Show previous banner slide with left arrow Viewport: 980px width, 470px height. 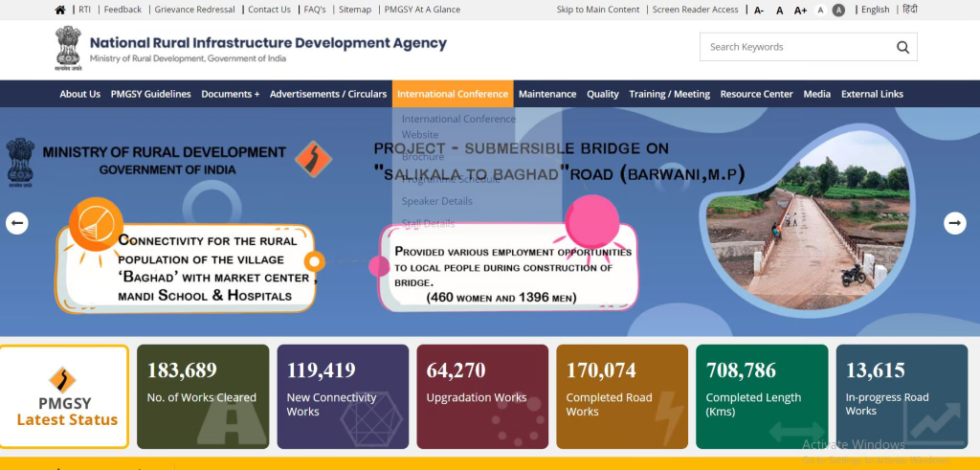pos(17,223)
